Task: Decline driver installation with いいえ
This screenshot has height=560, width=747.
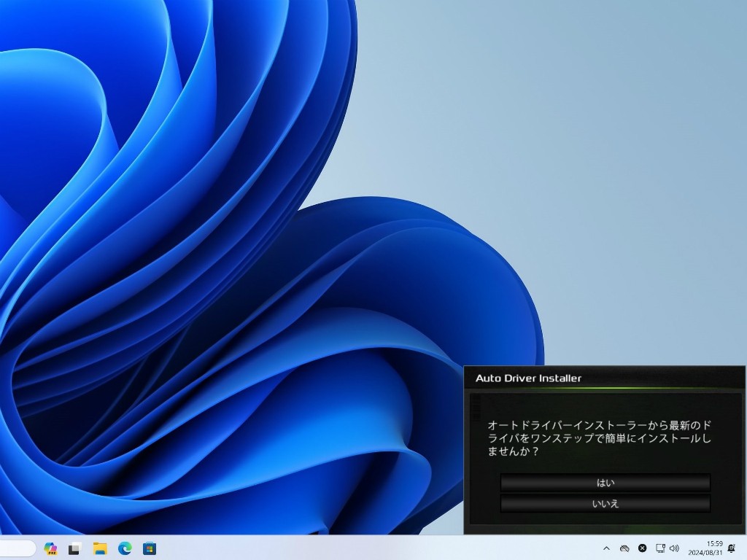Action: point(605,504)
